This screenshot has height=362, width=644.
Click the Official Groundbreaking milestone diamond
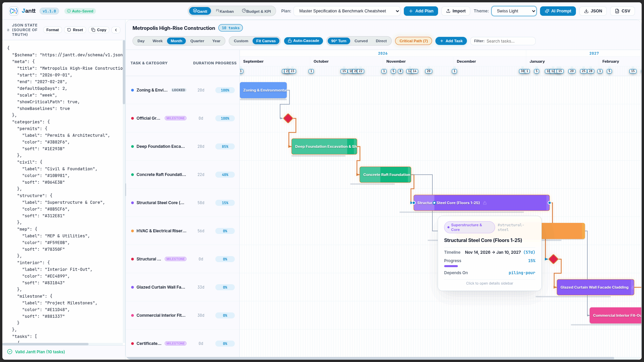(288, 118)
